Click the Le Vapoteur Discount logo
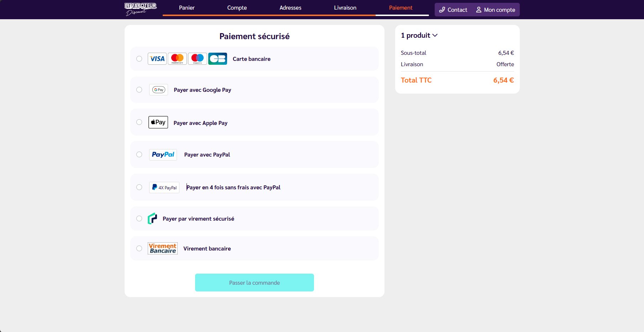Viewport: 644px width, 332px height. (x=141, y=9)
